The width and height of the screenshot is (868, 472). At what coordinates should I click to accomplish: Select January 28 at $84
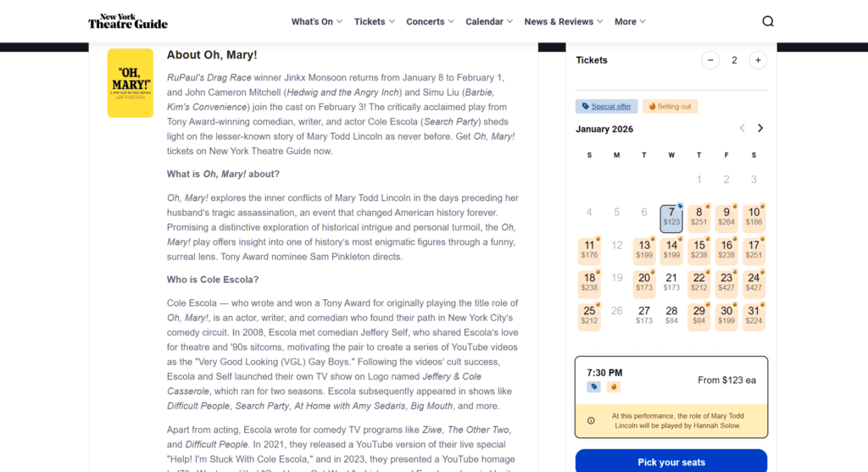point(671,316)
